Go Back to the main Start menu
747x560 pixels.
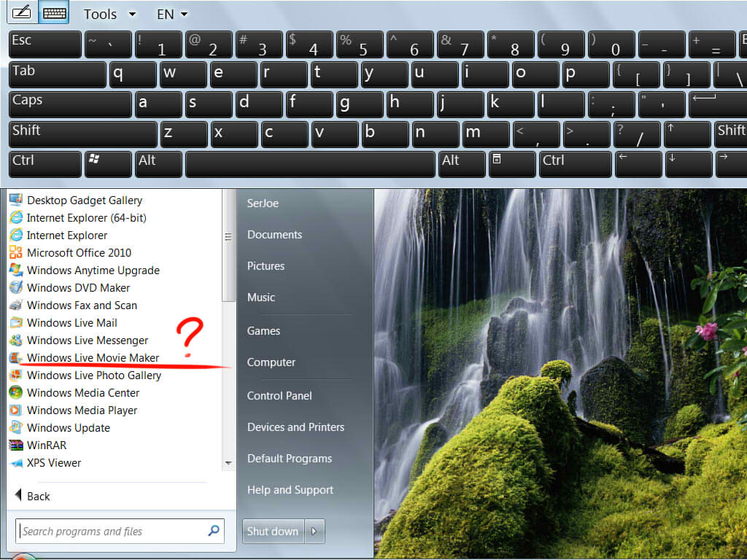pyautogui.click(x=32, y=496)
